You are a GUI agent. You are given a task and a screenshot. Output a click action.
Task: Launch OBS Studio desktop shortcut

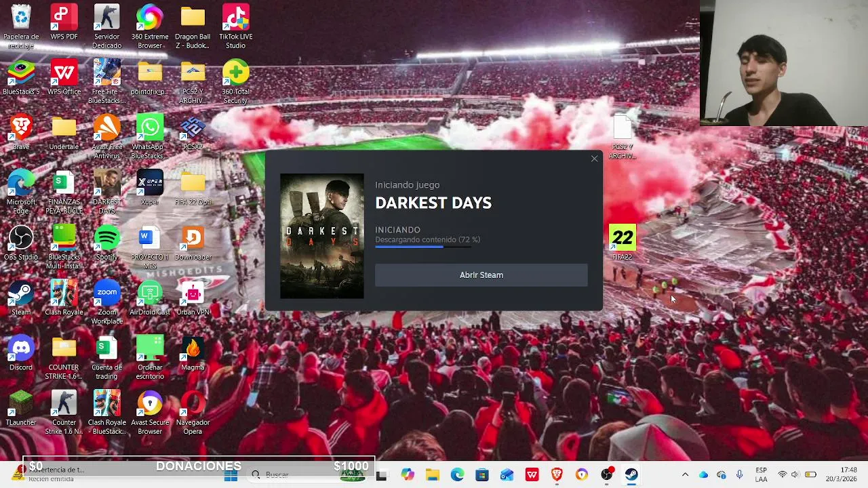[x=21, y=243]
